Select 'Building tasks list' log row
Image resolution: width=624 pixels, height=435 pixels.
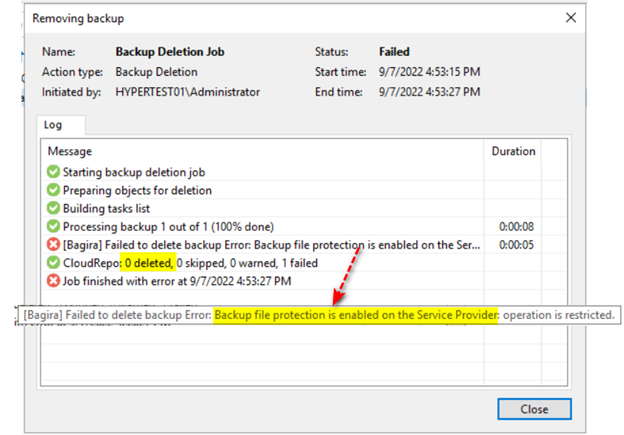click(x=304, y=208)
